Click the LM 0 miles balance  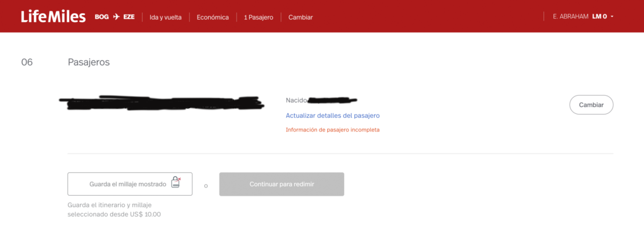[x=599, y=17]
